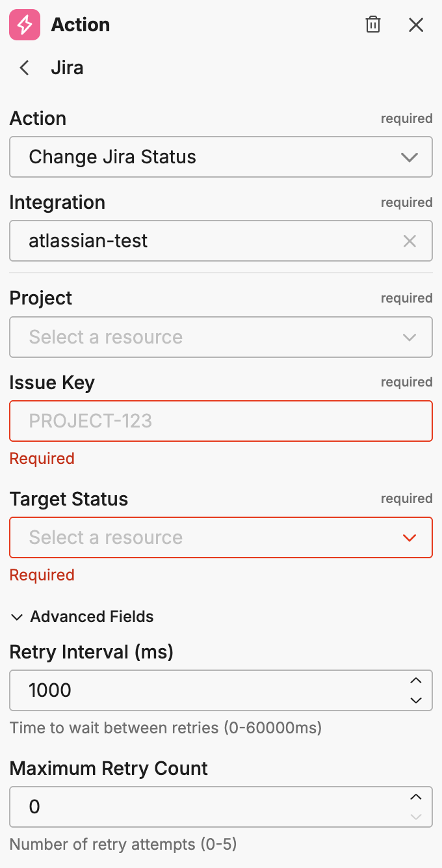Click the Jira breadcrumb label
This screenshot has height=868, width=442.
(x=67, y=68)
